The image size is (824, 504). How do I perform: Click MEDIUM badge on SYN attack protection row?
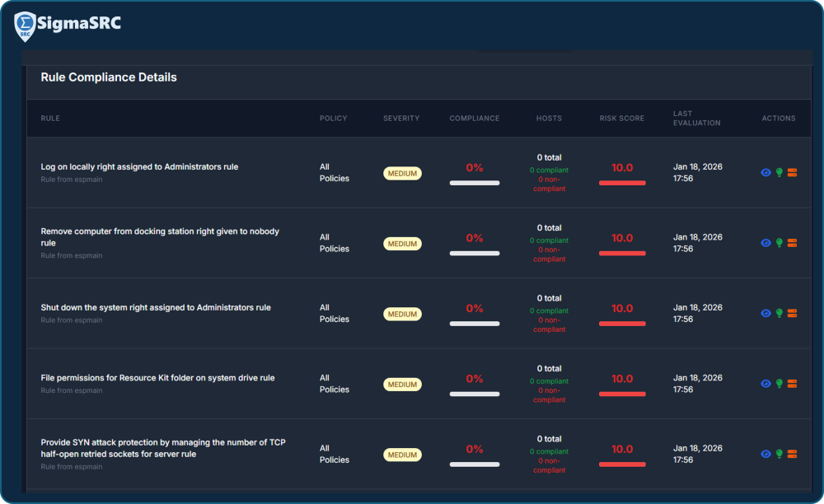pyautogui.click(x=403, y=455)
